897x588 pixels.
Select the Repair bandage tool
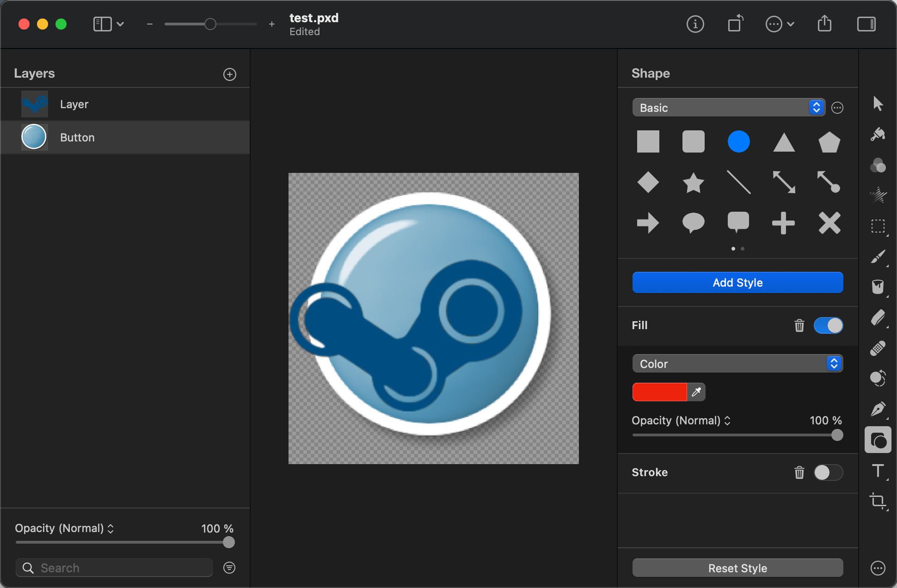click(x=878, y=348)
